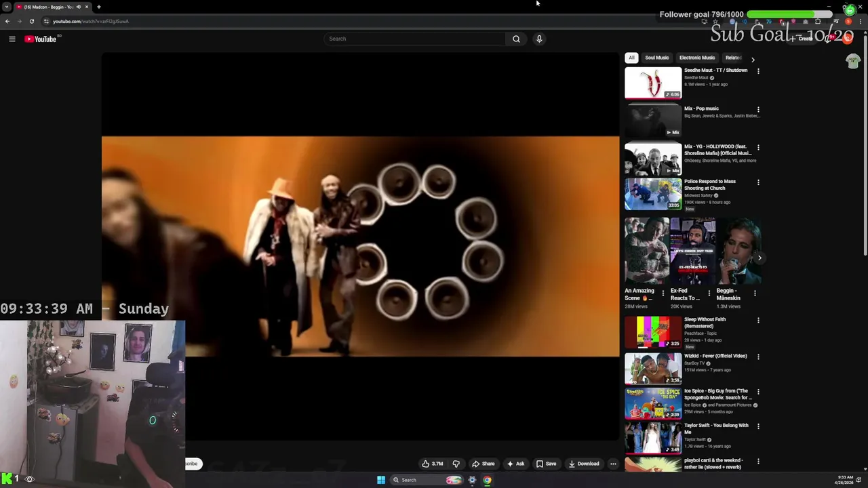
Task: Click the Windows taskbar Search box
Action: pos(427,480)
